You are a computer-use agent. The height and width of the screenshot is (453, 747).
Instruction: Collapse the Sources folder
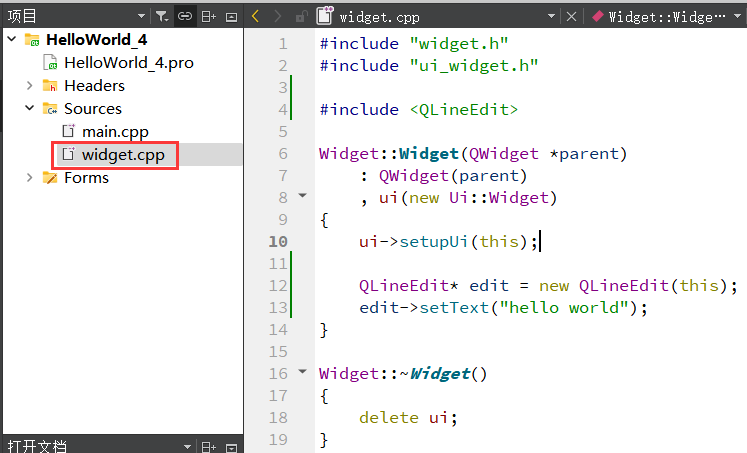click(30, 108)
